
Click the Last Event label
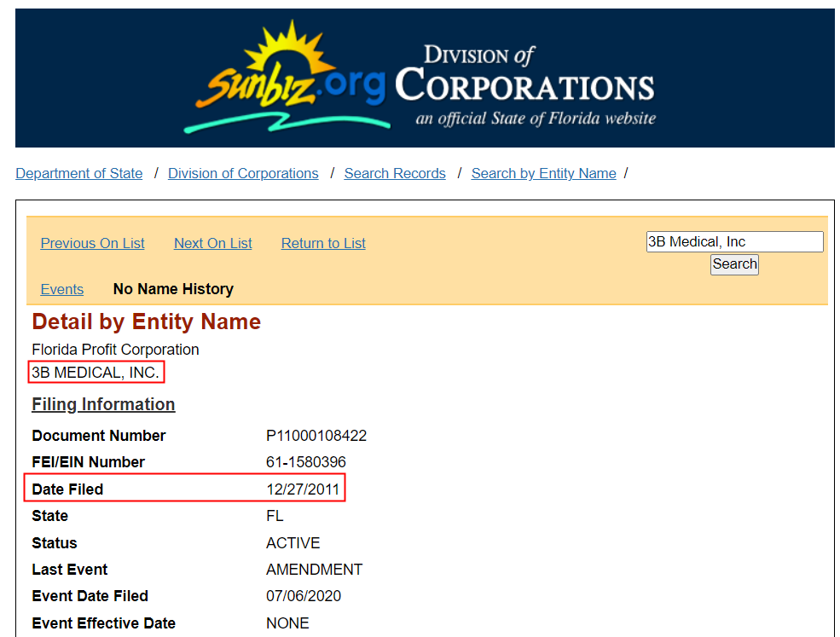pyautogui.click(x=70, y=570)
